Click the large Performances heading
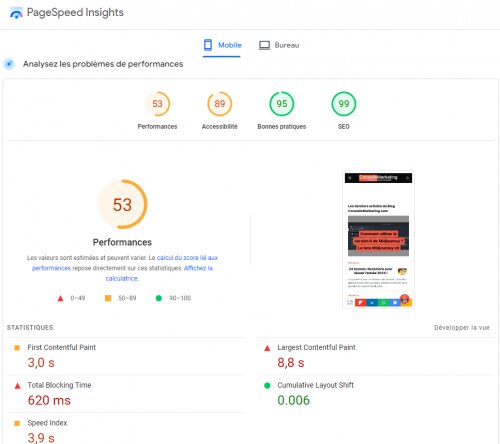Image resolution: width=500 pixels, height=444 pixels. pos(122,242)
